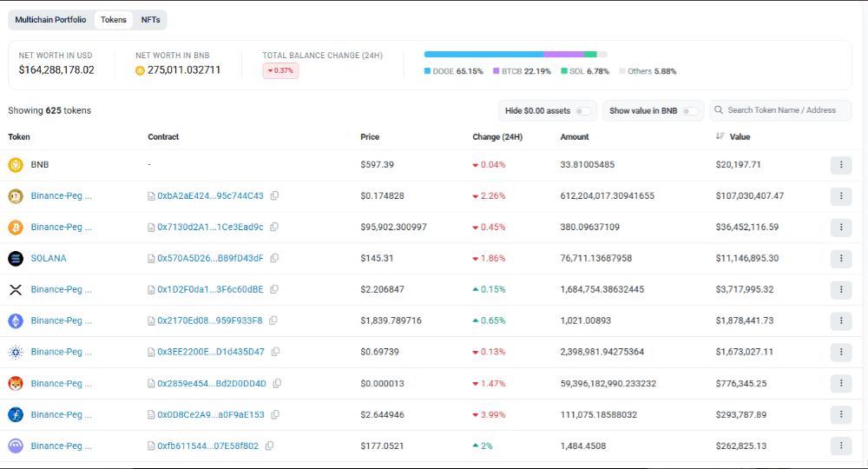Click the Value column sort icon

coord(720,136)
